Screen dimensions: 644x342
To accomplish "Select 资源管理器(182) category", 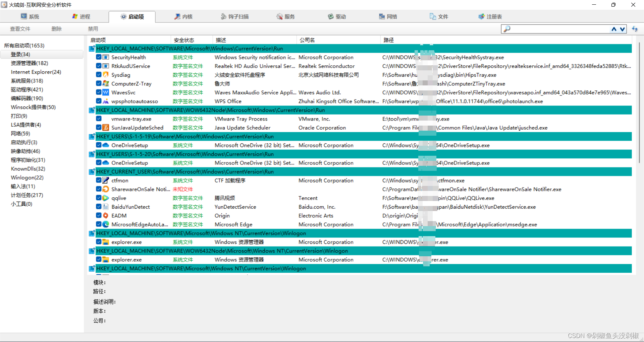I will [x=30, y=63].
